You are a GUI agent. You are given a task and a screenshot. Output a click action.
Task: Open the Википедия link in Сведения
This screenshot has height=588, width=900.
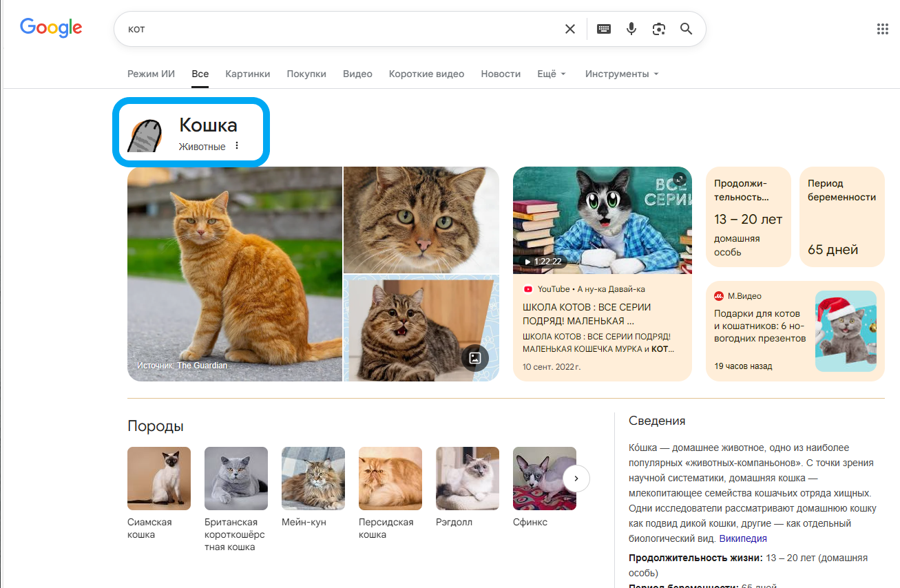(x=742, y=538)
